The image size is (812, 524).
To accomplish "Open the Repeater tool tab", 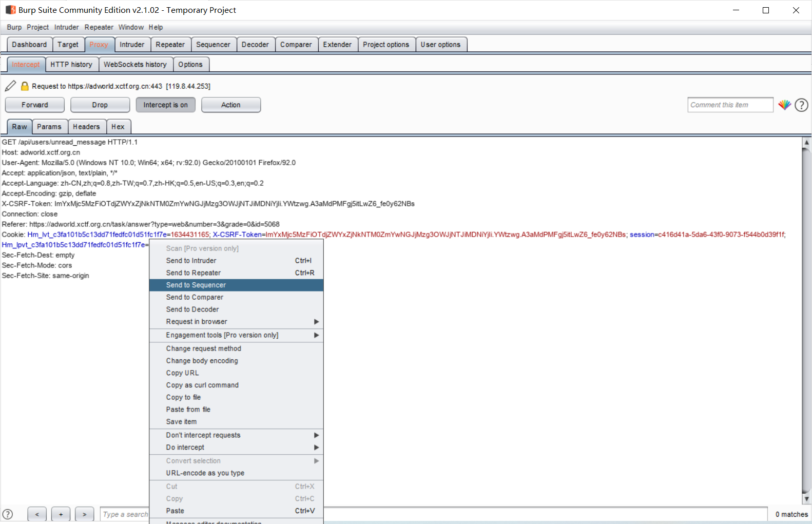I will [x=170, y=45].
